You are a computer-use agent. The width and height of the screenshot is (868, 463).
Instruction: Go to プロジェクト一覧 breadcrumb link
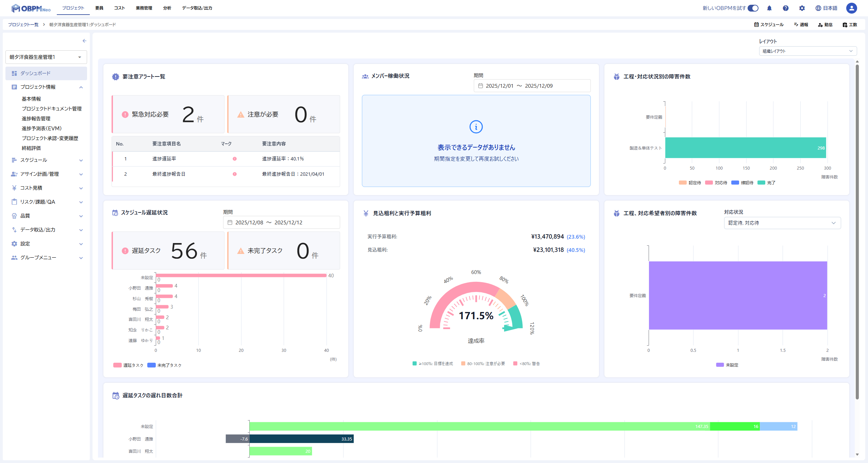pyautogui.click(x=23, y=24)
